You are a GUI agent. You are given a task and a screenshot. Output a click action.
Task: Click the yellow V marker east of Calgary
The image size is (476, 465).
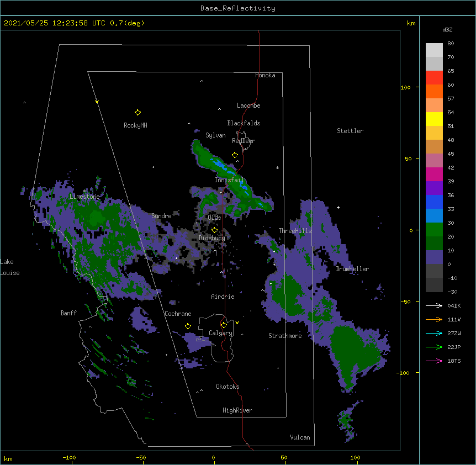click(x=237, y=323)
